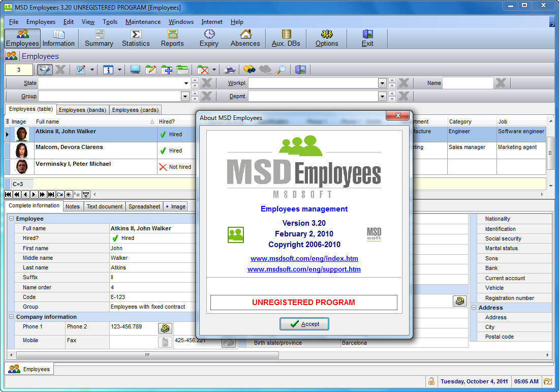559x392 pixels.
Task: Click the Employees window tab at bottom
Action: click(29, 369)
